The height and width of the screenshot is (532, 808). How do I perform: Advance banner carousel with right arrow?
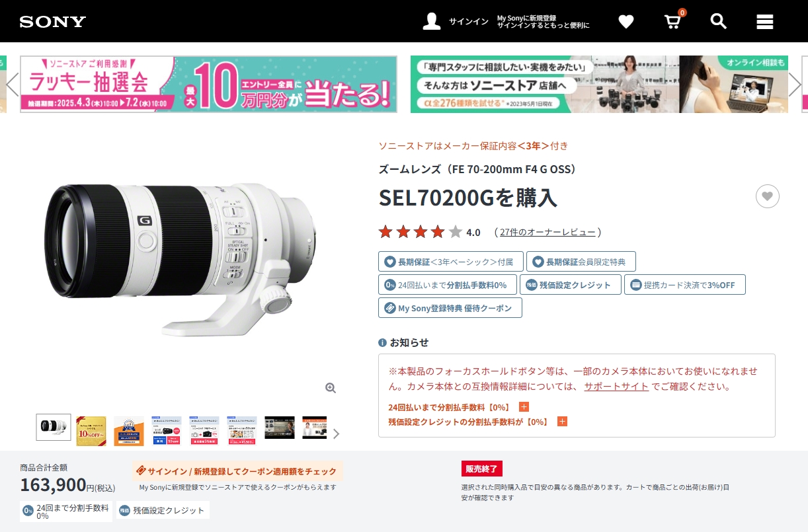(795, 84)
